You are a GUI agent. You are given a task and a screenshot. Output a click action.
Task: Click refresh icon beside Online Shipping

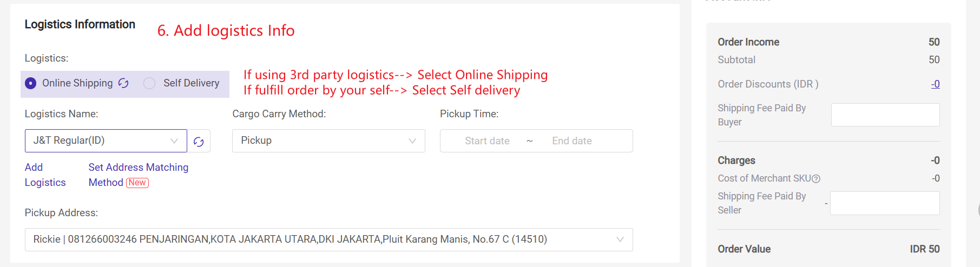point(123,83)
